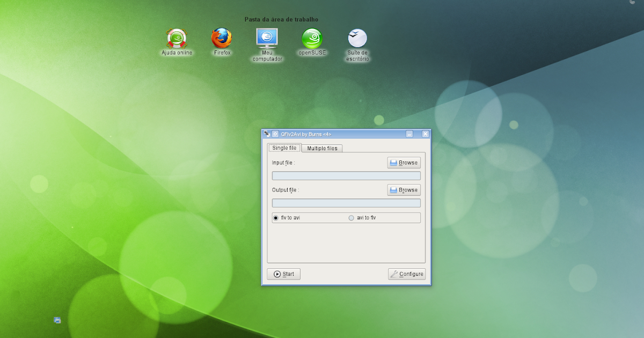Viewport: 644px width, 338px height.
Task: Click the Input file label
Action: pyautogui.click(x=283, y=163)
